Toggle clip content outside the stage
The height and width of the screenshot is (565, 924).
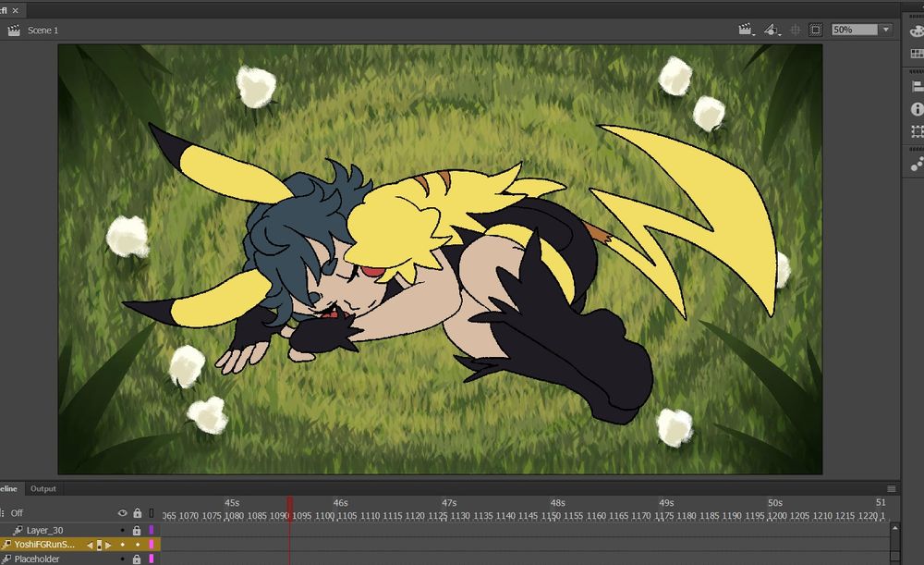[x=816, y=30]
